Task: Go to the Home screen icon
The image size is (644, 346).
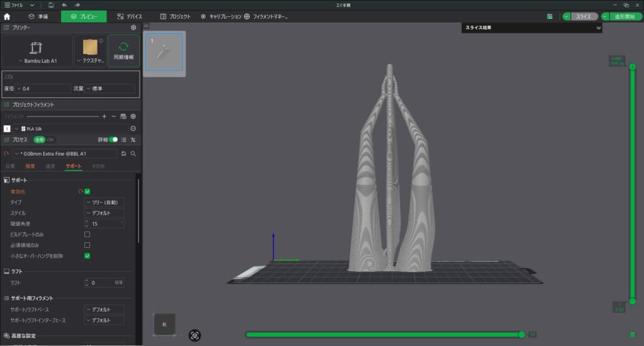Action: tap(7, 16)
